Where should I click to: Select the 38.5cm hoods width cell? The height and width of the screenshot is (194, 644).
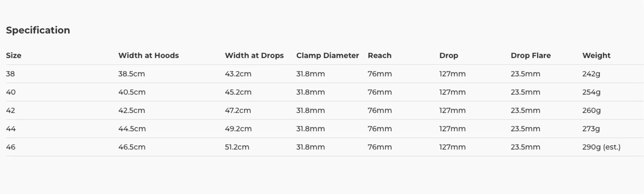[131, 74]
